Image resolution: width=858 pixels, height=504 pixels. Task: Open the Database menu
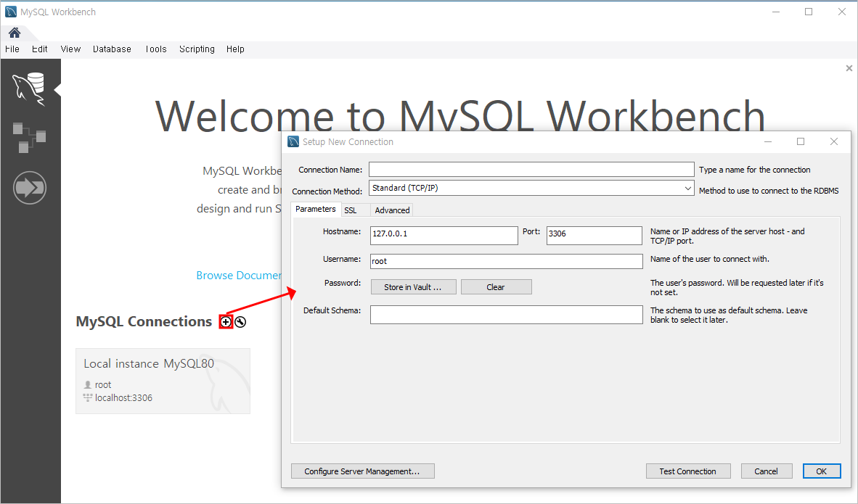(x=113, y=49)
